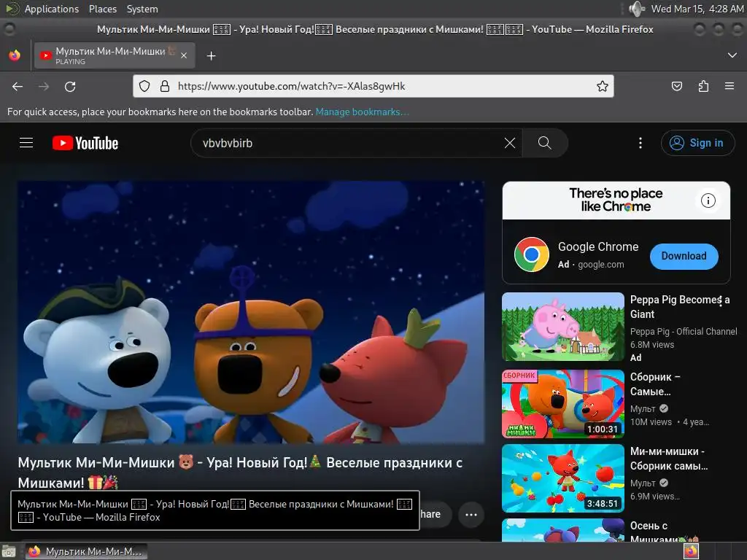The height and width of the screenshot is (560, 747).
Task: Open Save to Pocket
Action: (x=676, y=86)
